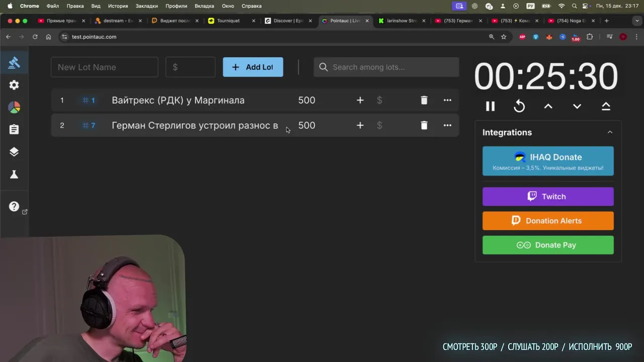Open the browser home page
The width and height of the screenshot is (644, 362).
pyautogui.click(x=48, y=37)
